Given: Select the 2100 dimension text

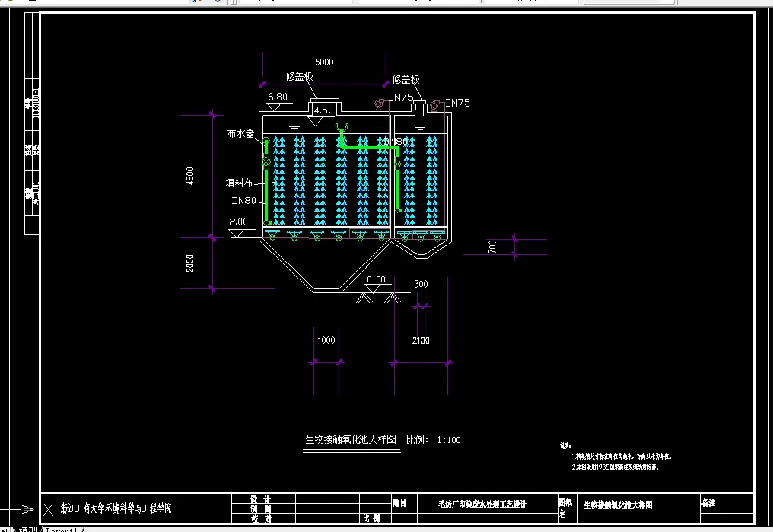Looking at the screenshot, I should pos(421,341).
